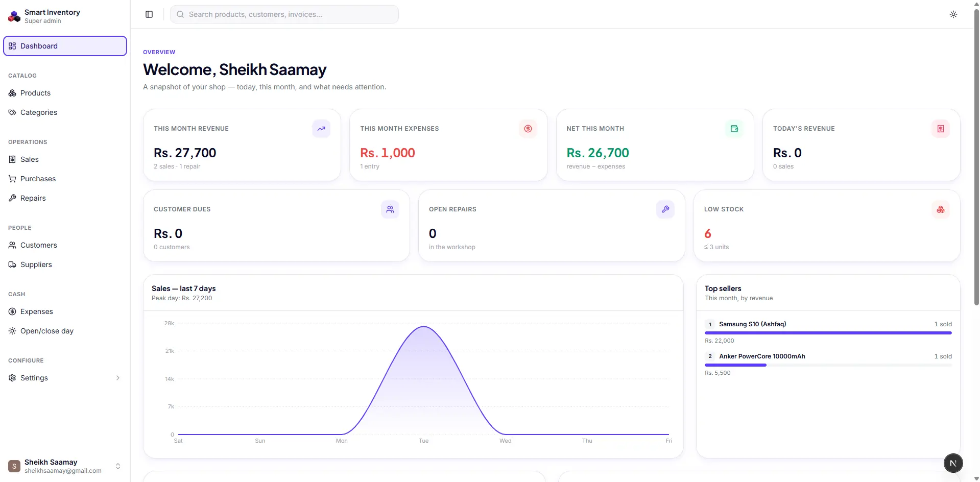Click the wallet icon on Net This Month card
Screen dimensions: 980x482
(x=734, y=129)
